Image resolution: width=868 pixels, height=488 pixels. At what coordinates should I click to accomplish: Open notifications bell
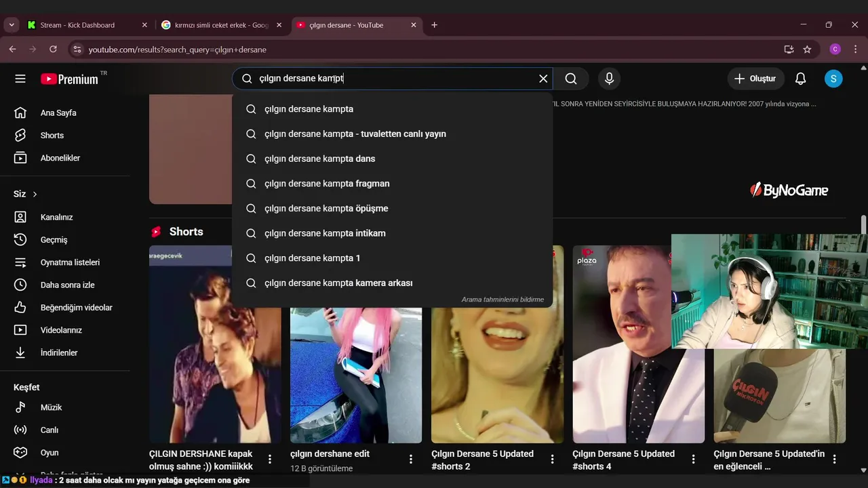[800, 79]
